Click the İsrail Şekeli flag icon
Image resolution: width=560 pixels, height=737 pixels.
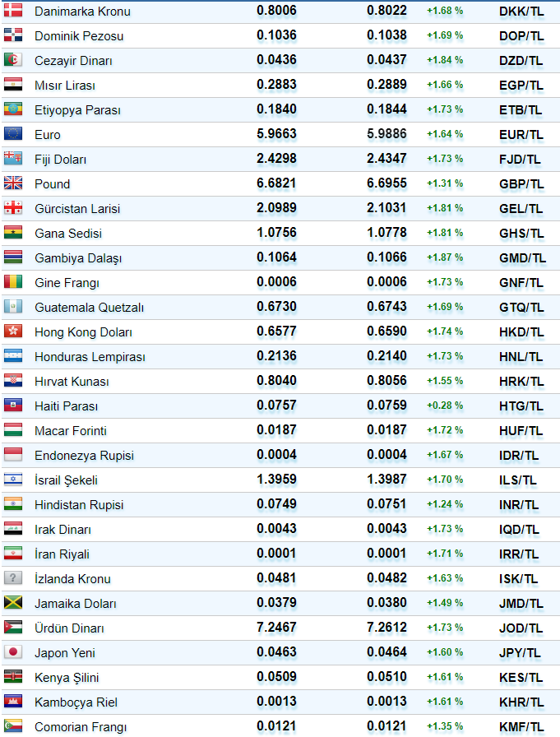tap(13, 480)
